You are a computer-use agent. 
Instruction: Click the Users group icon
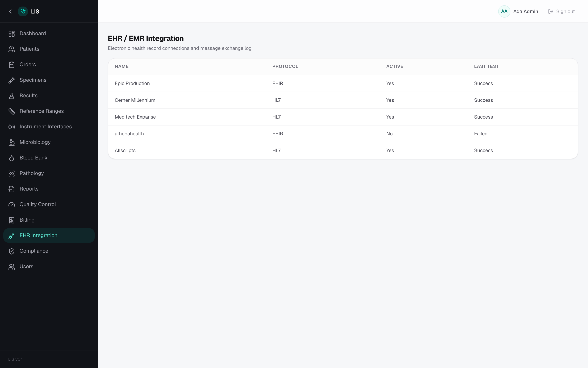(x=11, y=267)
